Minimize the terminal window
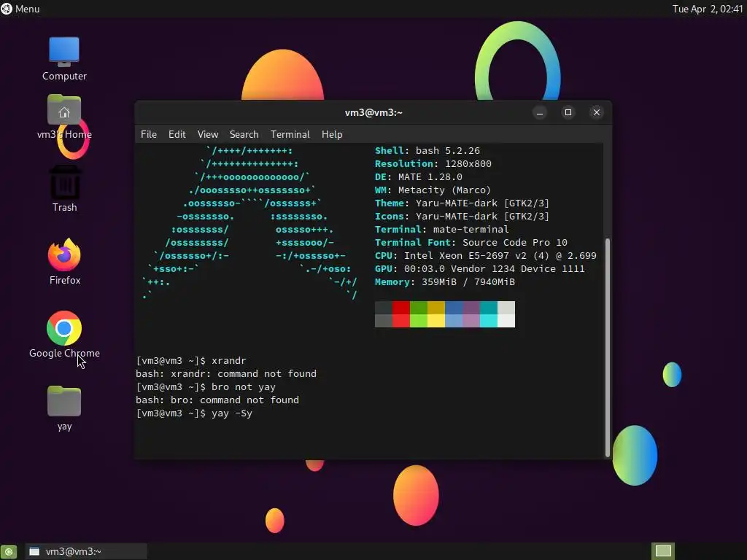This screenshot has width=747, height=560. pyautogui.click(x=540, y=112)
